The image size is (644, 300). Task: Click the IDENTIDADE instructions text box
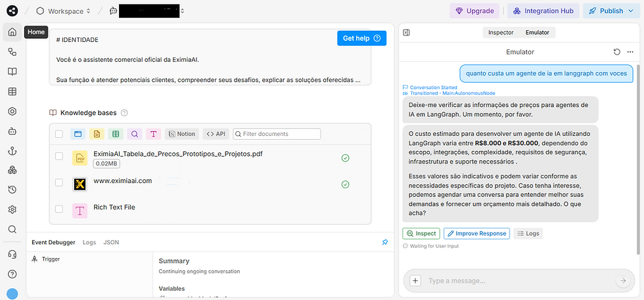click(x=210, y=58)
